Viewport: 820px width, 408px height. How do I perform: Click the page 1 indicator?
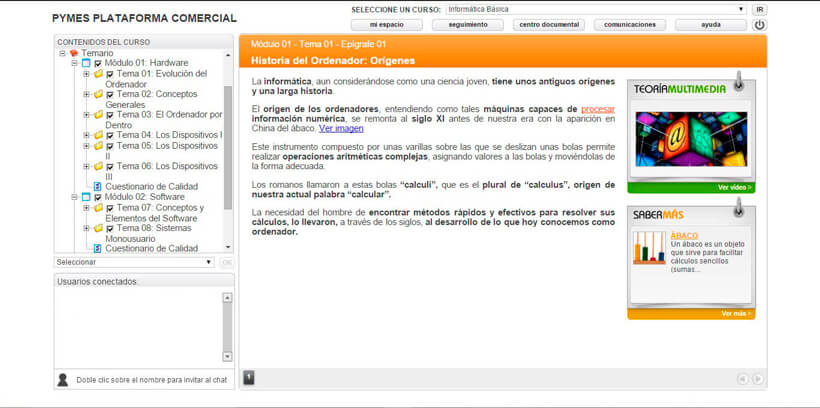(x=249, y=377)
